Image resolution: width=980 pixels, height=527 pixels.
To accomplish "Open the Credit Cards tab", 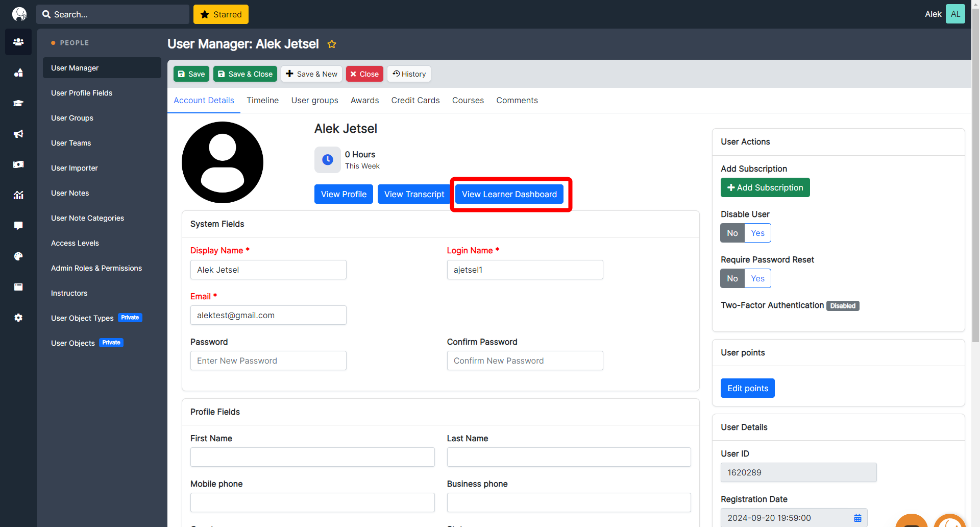I will [415, 100].
